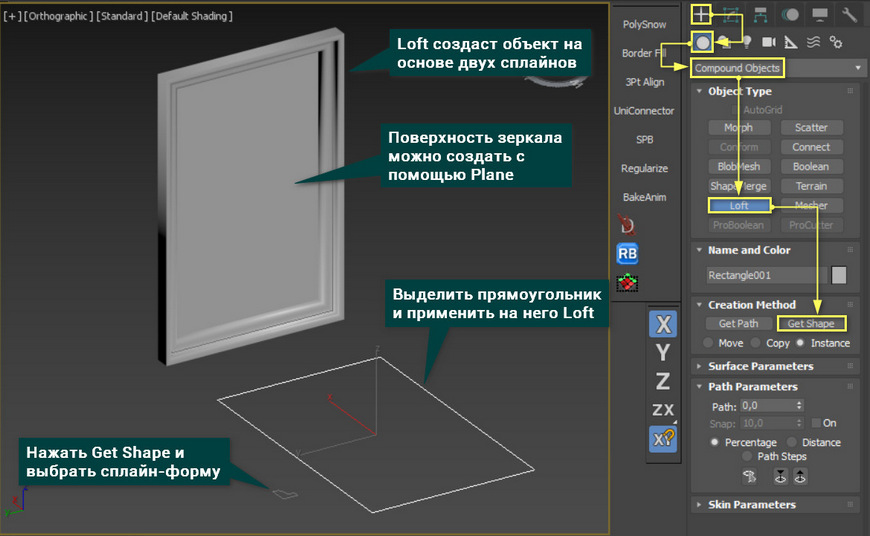The image size is (870, 536).
Task: Select the Move radio button
Action: point(708,343)
